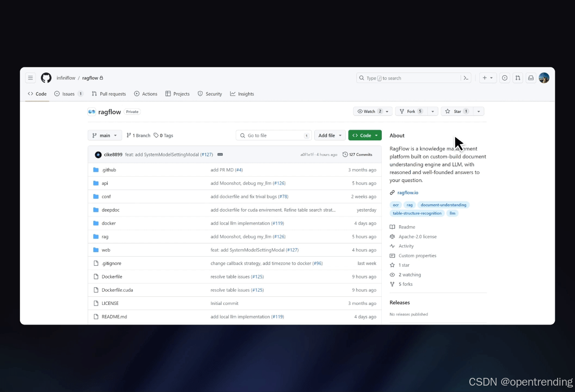Viewport: 575px width, 392px height.
Task: Open the 2 watching link
Action: point(410,275)
